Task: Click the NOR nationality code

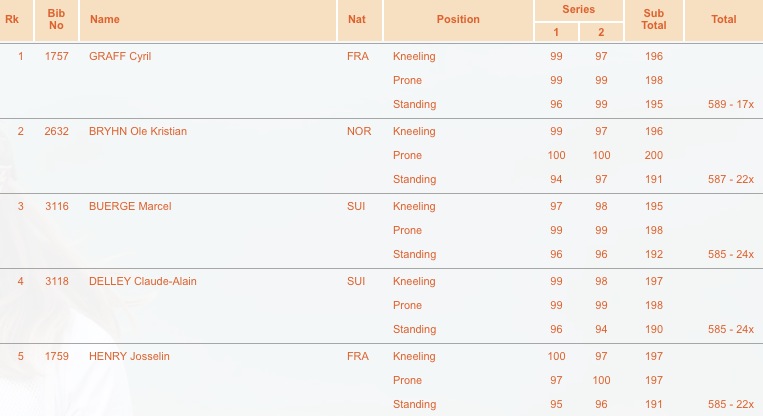Action: [359, 131]
